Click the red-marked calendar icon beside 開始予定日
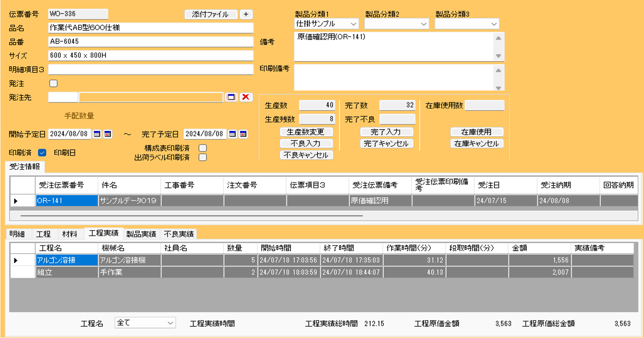644x338 pixels. click(x=108, y=134)
